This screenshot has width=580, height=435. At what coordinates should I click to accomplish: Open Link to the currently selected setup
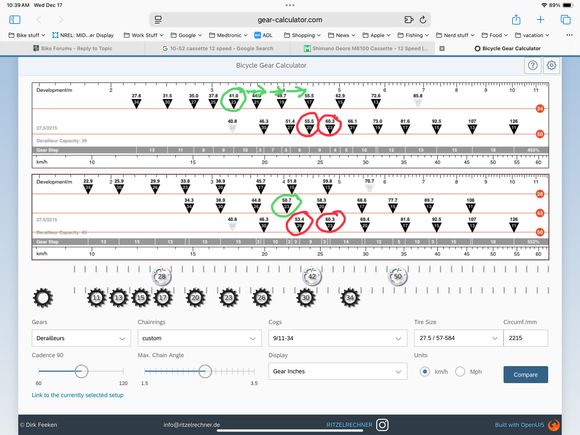point(78,395)
